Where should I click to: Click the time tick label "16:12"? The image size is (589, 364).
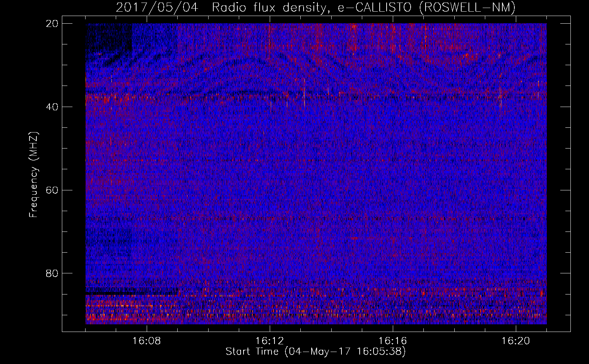270,341
